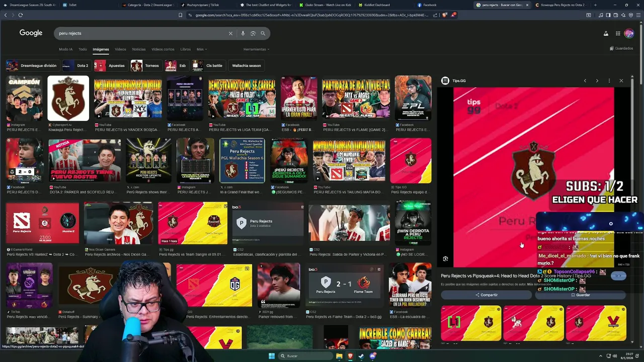644x362 pixels.
Task: Open Cybersport.ru Peru Rejects logo thumbnail
Action: pyautogui.click(x=68, y=99)
